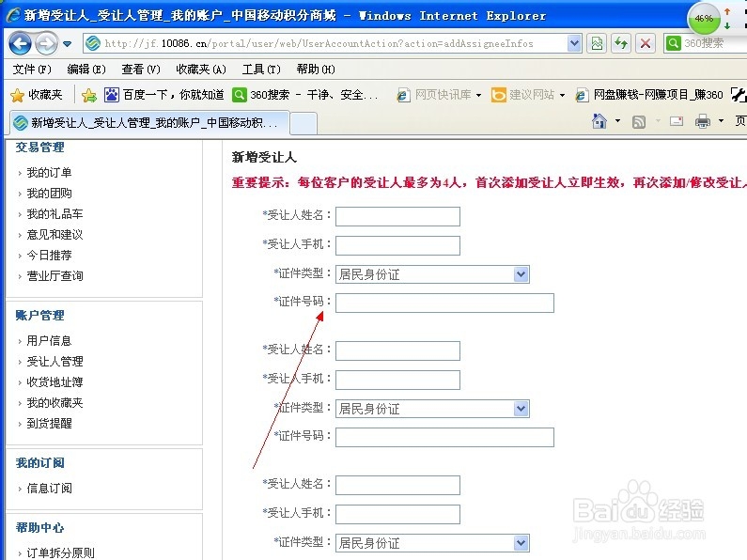Open the 工具(T) menu
The width and height of the screenshot is (747, 560).
[261, 70]
